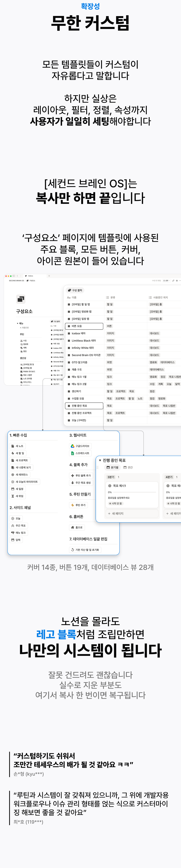Click the star favorite icon in Notion's top bar

coord(177,281)
